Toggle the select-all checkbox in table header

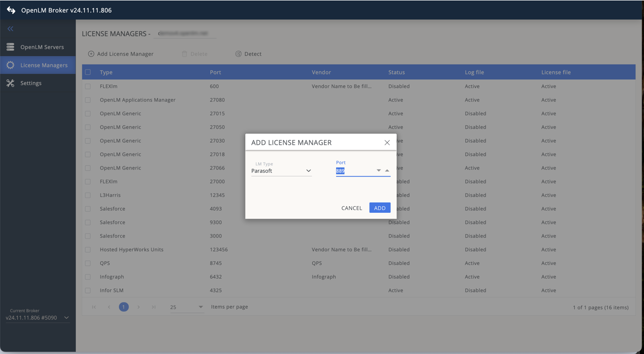coord(88,72)
